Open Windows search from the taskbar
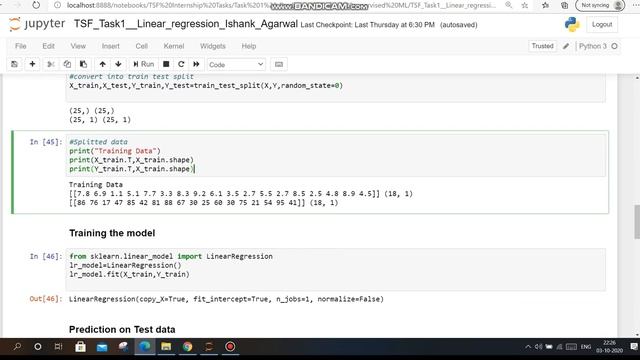This screenshot has width=640, height=360. [17, 347]
